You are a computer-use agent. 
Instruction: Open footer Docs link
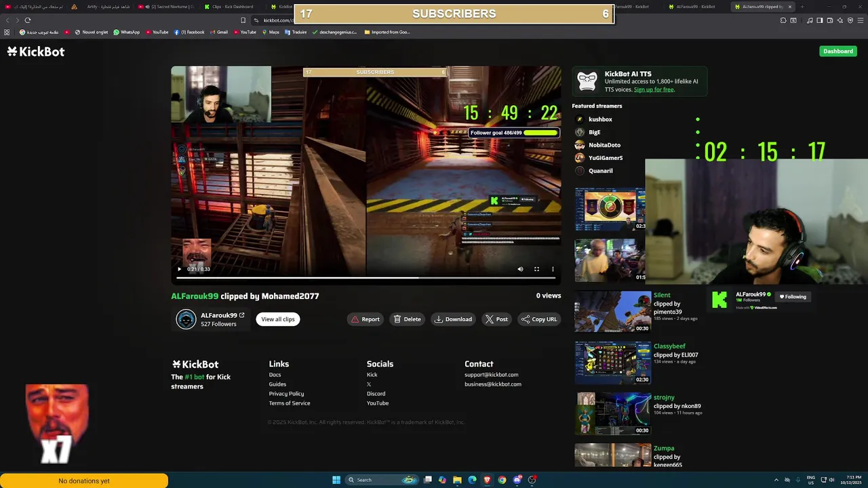tap(275, 375)
